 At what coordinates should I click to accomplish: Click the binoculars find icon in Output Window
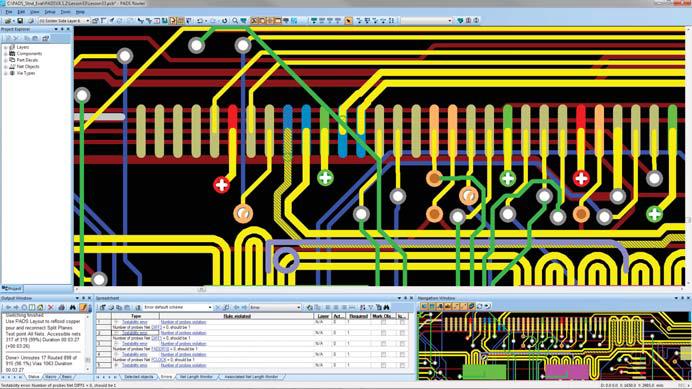72,307
